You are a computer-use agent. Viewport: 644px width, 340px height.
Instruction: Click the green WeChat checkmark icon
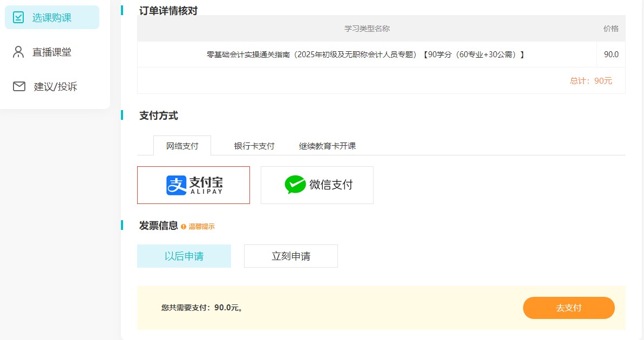[x=295, y=185]
